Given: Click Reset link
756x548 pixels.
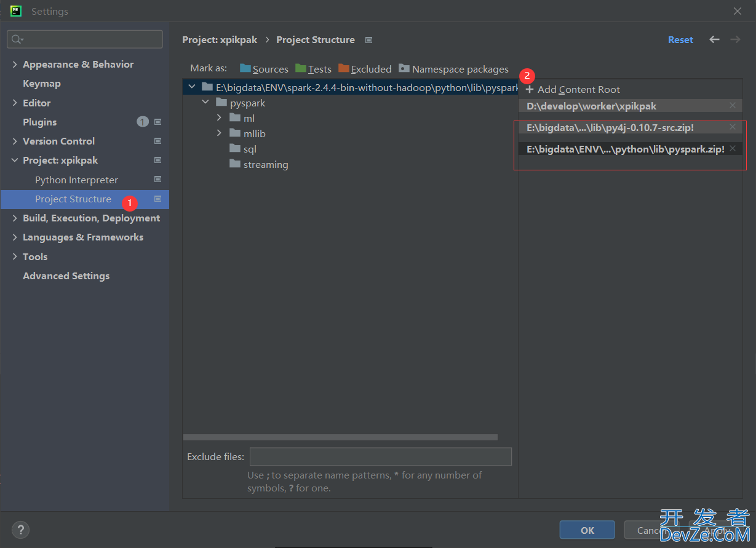Looking at the screenshot, I should point(680,39).
